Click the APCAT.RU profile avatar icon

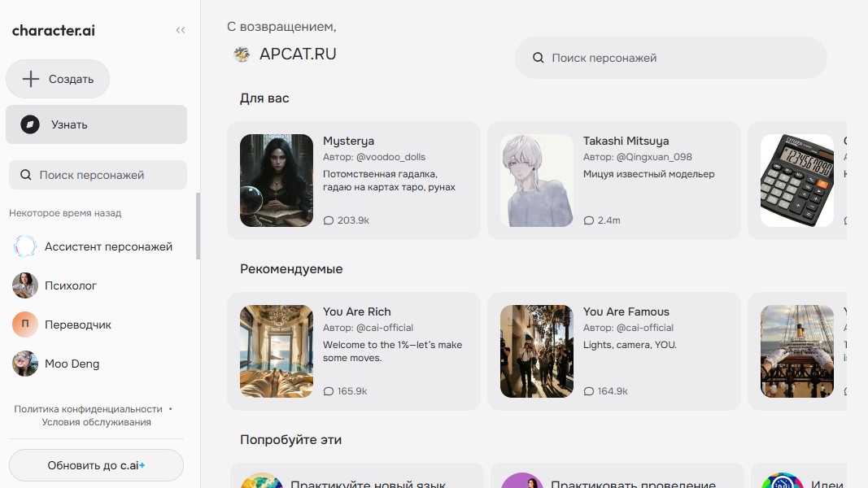(240, 54)
